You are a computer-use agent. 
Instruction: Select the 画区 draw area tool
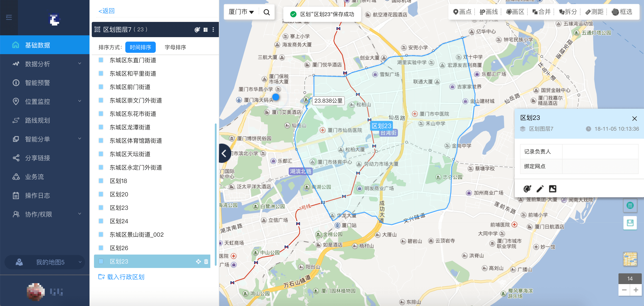point(515,12)
